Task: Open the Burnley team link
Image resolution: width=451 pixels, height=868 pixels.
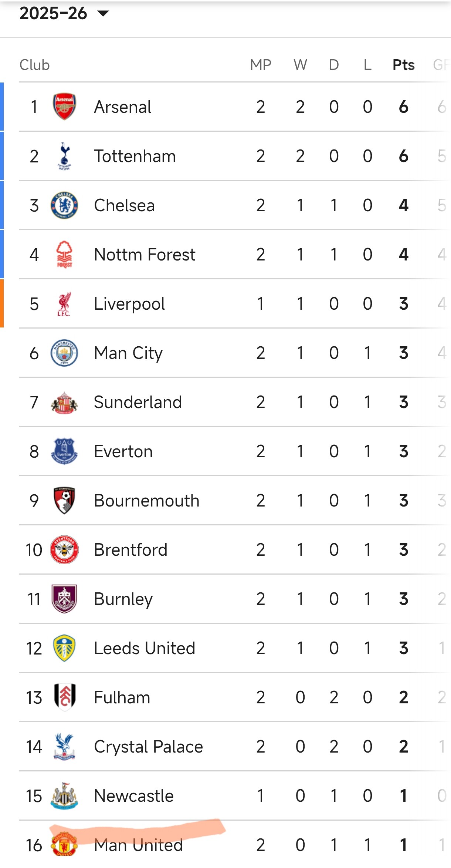Action: pyautogui.click(x=123, y=599)
